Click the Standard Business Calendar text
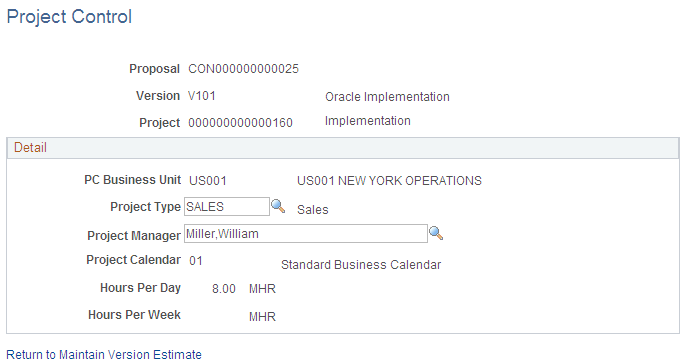The width and height of the screenshot is (687, 364). tap(361, 265)
